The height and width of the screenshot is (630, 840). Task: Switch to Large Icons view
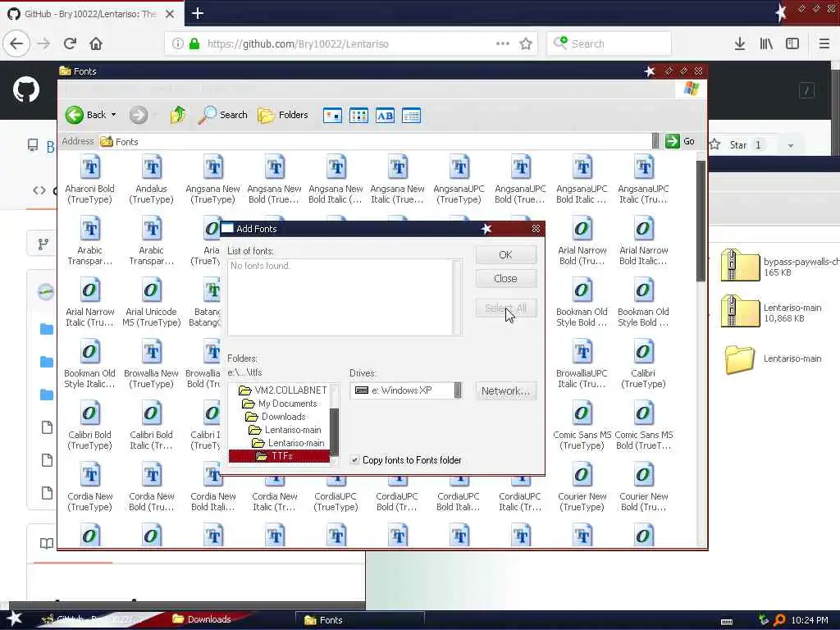(x=333, y=115)
